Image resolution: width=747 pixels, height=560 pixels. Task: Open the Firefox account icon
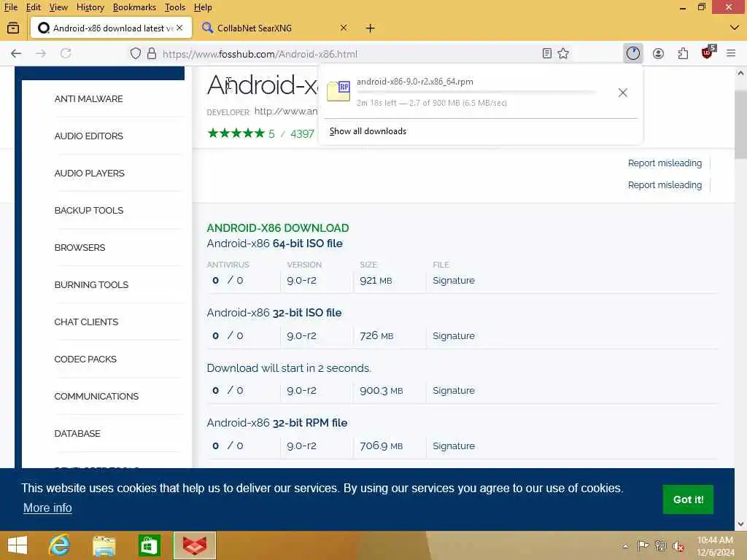click(x=659, y=53)
